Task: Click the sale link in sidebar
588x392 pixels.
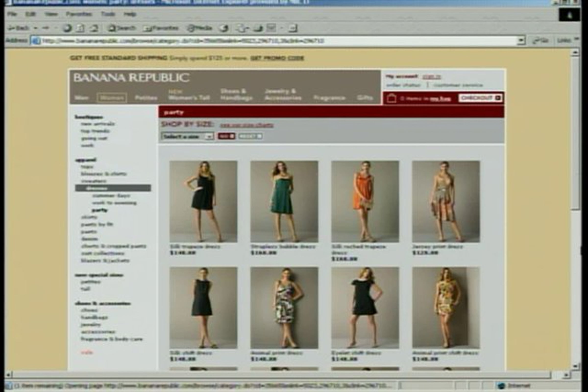Action: pyautogui.click(x=87, y=352)
